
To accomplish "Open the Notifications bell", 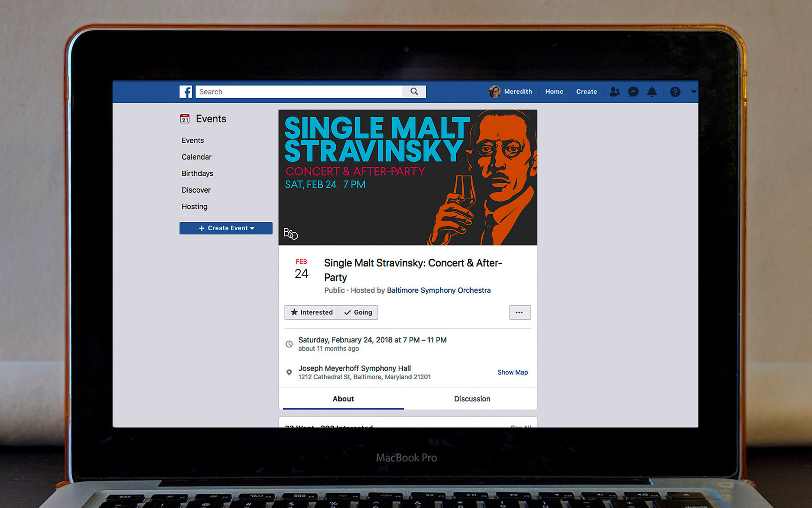I will (652, 91).
